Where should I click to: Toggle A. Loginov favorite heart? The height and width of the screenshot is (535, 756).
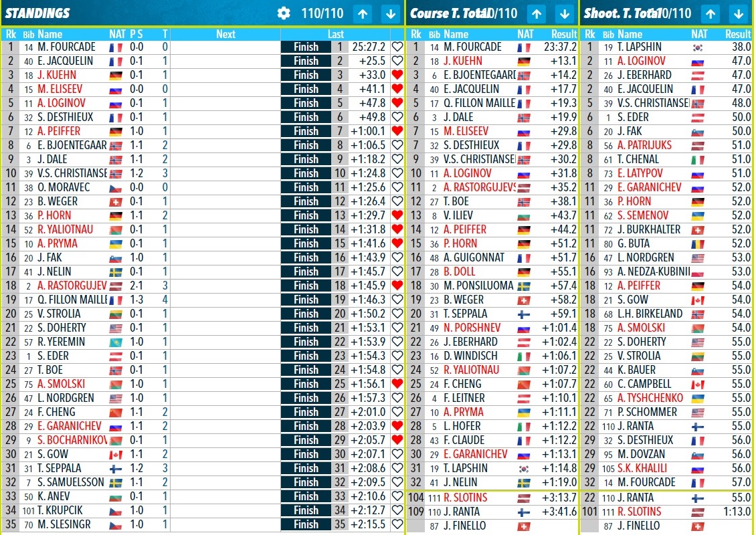coord(397,103)
